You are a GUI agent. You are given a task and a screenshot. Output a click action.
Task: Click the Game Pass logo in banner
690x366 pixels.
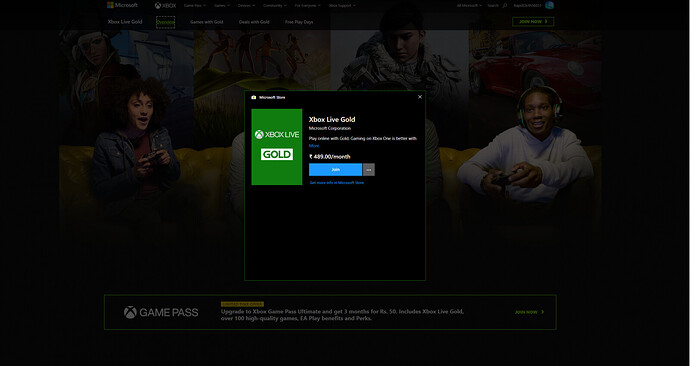[161, 312]
